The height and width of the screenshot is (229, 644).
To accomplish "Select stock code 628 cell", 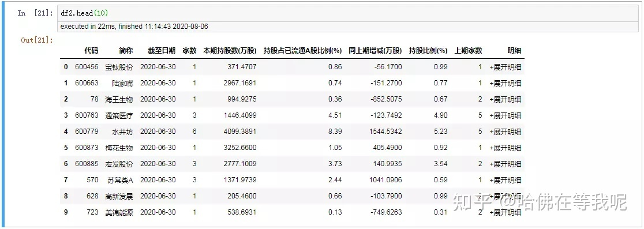I will click(92, 196).
